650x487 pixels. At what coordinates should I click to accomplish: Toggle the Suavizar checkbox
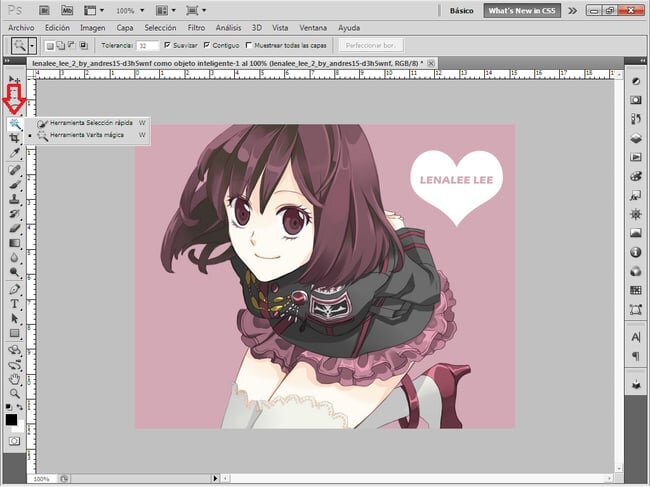pos(167,45)
